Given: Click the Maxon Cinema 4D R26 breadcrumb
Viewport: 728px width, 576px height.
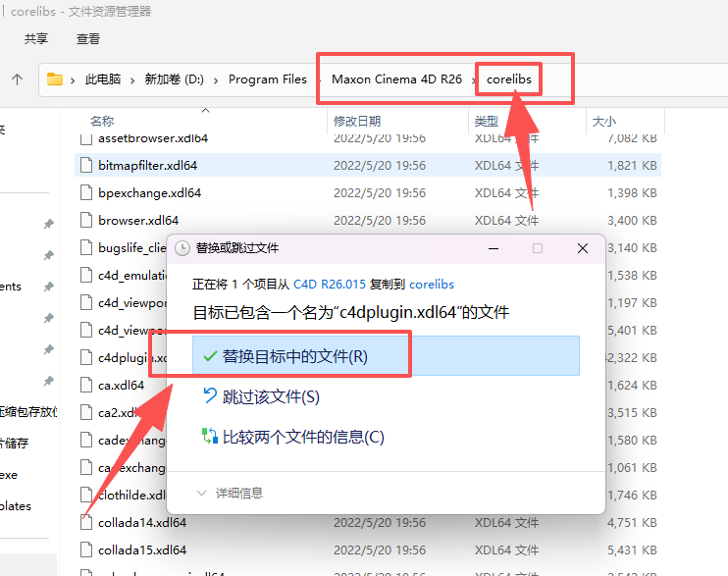Looking at the screenshot, I should click(x=396, y=79).
